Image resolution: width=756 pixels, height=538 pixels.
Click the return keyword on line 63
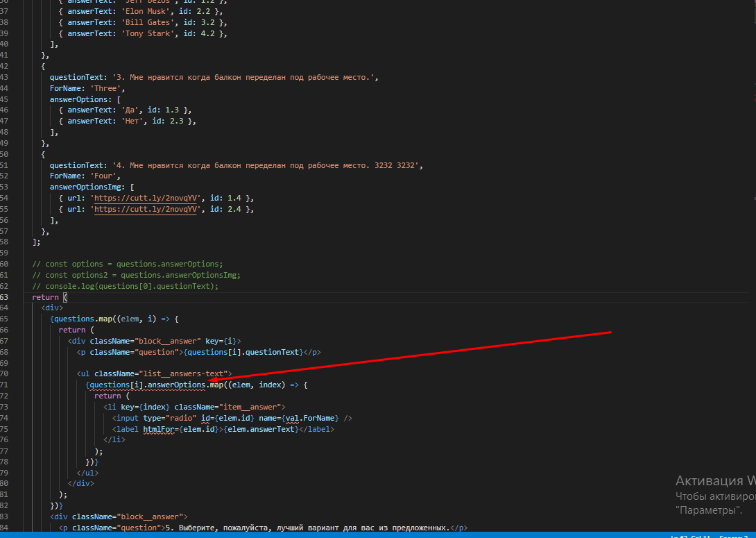pos(45,297)
